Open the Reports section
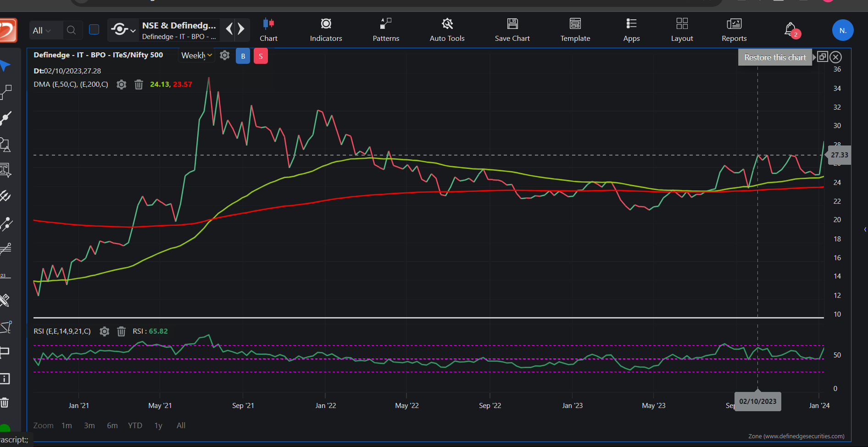Image resolution: width=868 pixels, height=447 pixels. point(734,30)
